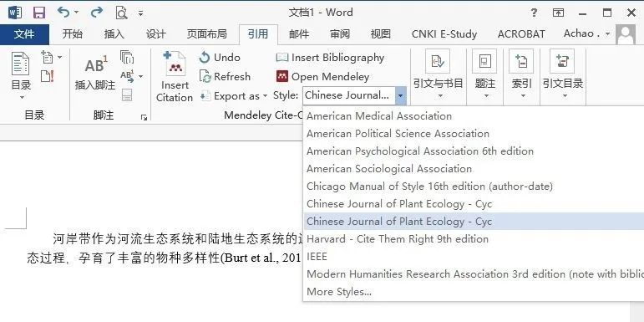Undo the last action in the quick access toolbar
Screen dimensions: 644x322
[63, 13]
